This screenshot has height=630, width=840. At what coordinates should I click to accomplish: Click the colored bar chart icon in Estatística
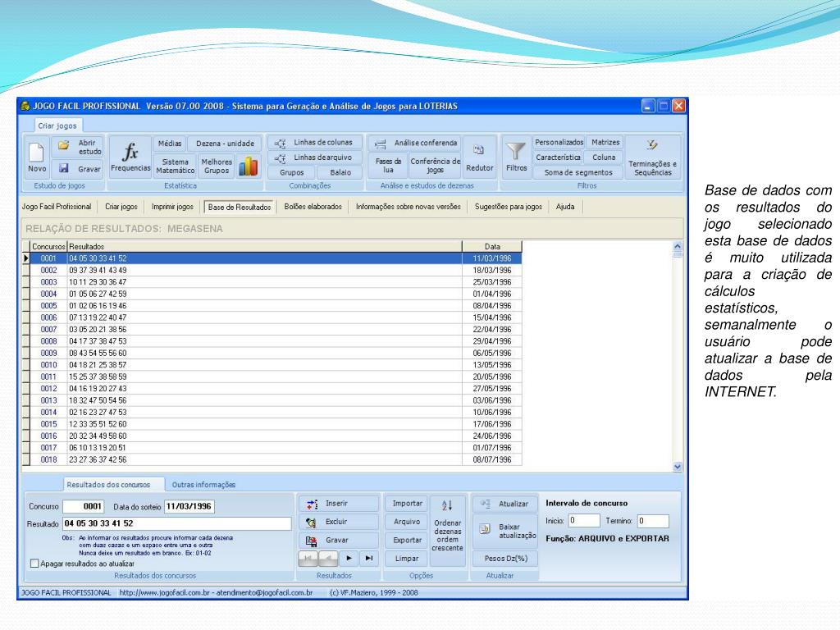248,166
